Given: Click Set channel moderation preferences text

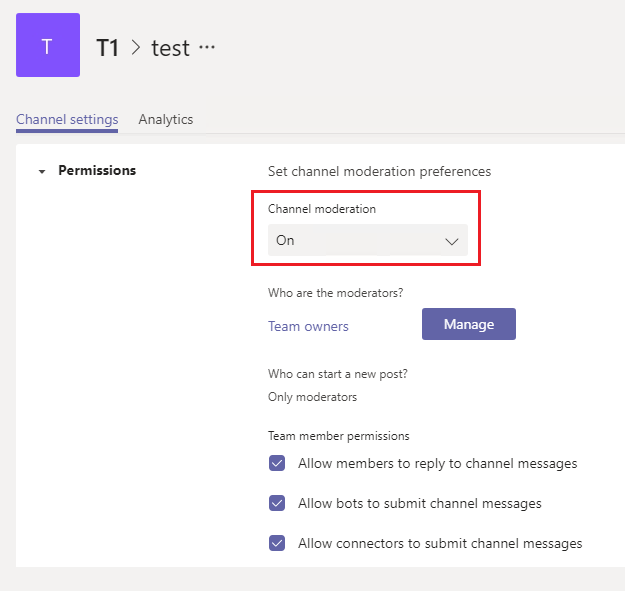Looking at the screenshot, I should pos(379,171).
